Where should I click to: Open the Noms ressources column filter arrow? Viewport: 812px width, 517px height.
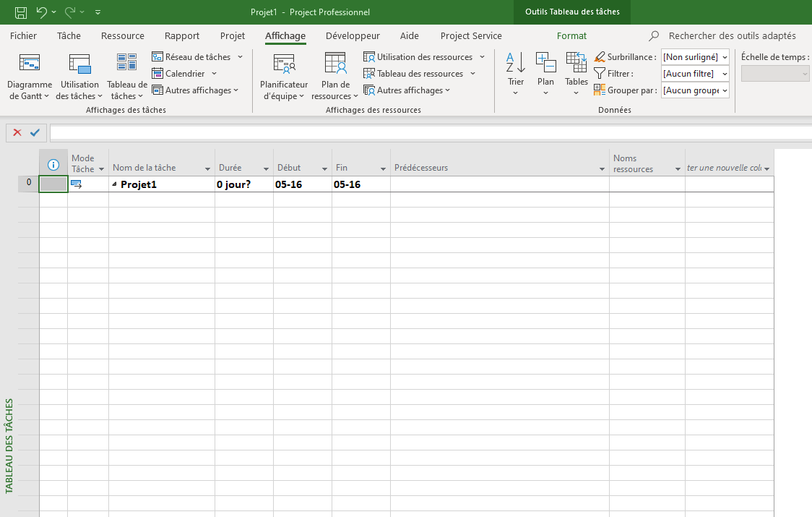point(678,169)
